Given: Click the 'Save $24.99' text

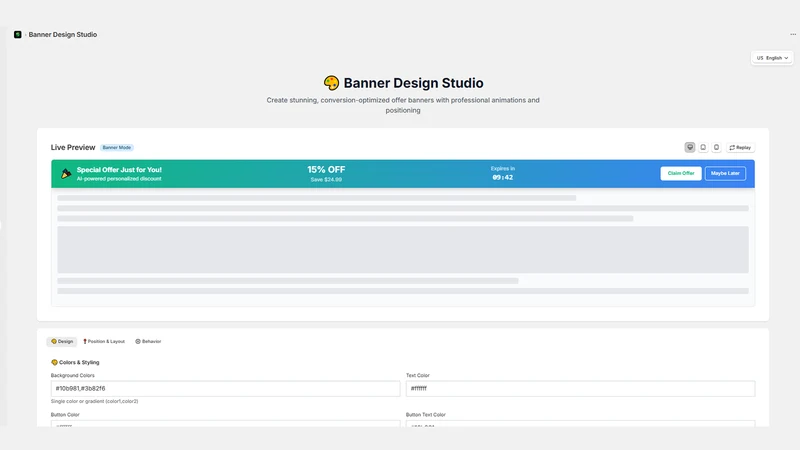Looking at the screenshot, I should point(326,180).
